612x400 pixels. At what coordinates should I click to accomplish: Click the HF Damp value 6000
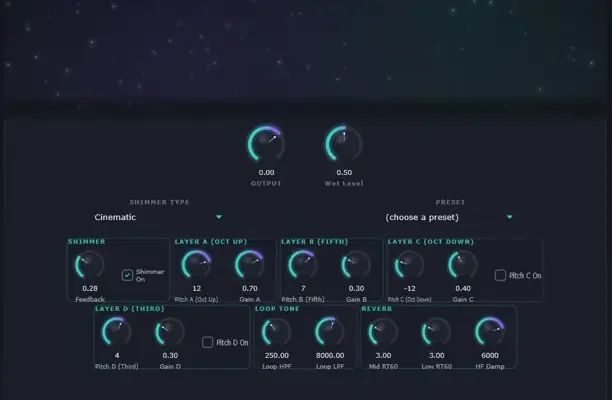click(490, 356)
